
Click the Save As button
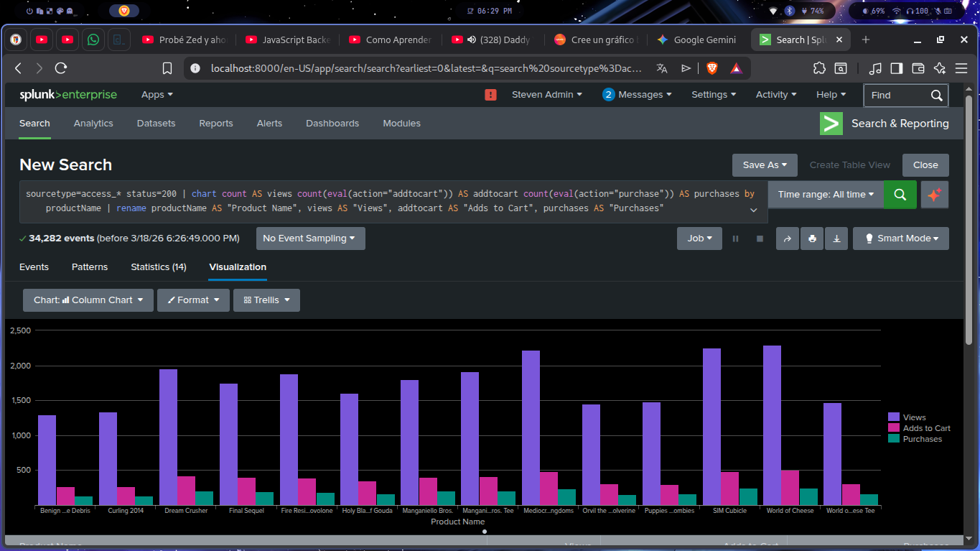coord(765,165)
